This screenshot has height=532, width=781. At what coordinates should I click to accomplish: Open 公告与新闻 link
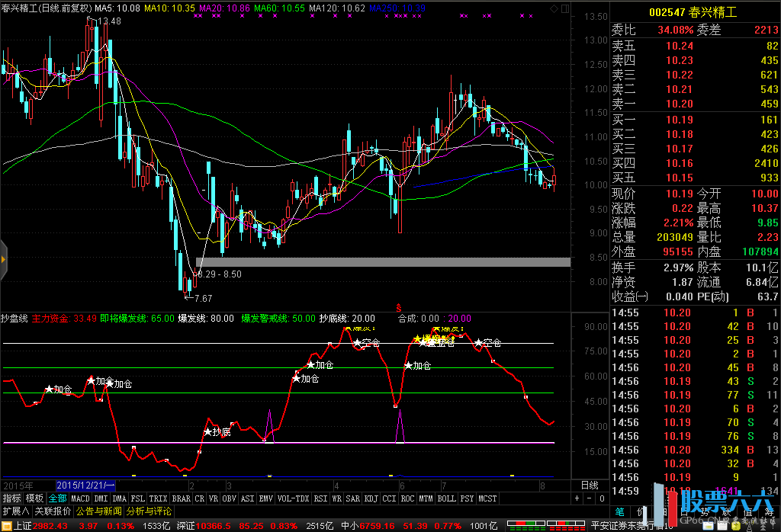click(99, 511)
